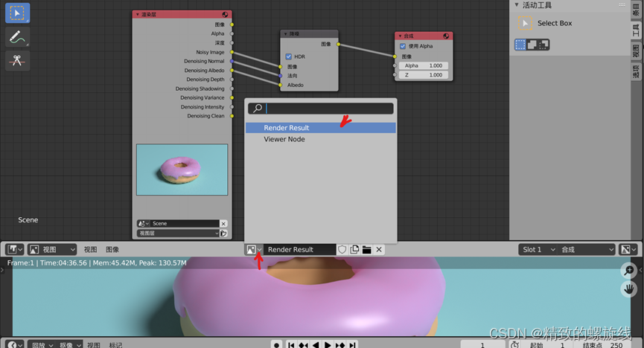644x348 pixels.
Task: Open 抠像 keying dropdown in timeline
Action: tap(69, 345)
